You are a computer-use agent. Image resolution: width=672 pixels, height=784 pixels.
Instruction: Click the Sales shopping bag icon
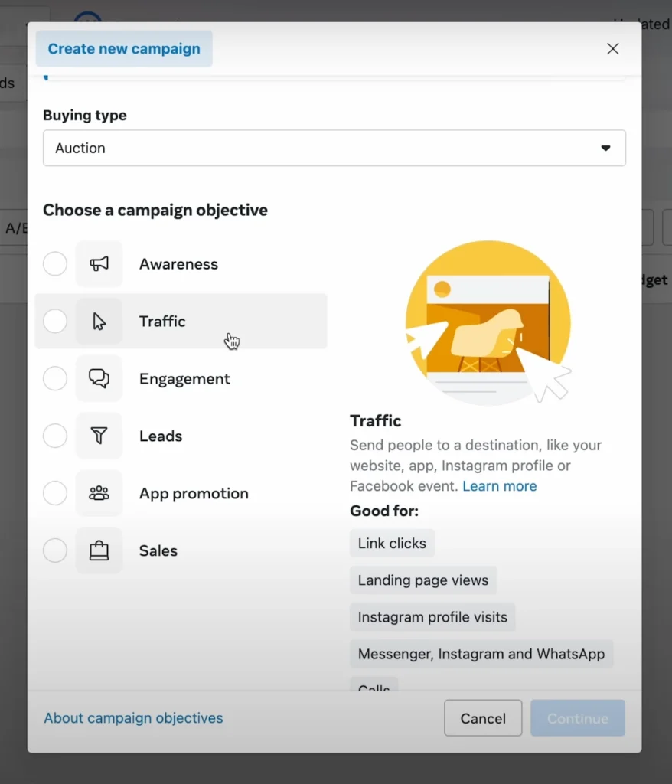[x=99, y=550]
